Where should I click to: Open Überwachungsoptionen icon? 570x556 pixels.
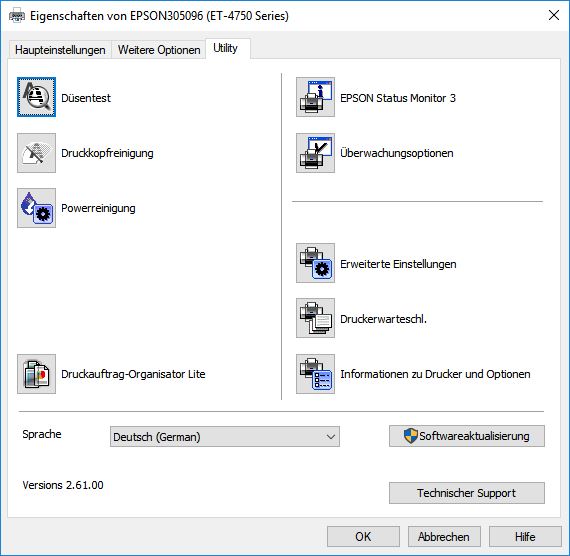coord(315,153)
